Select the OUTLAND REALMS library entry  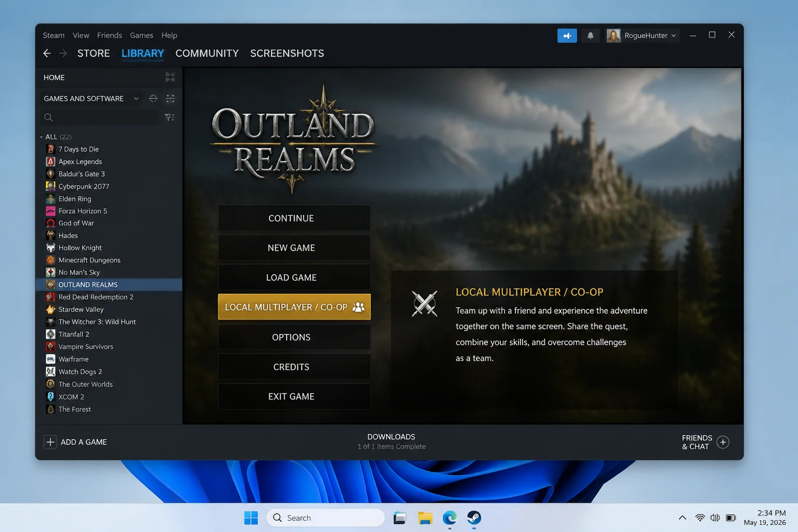click(x=109, y=285)
